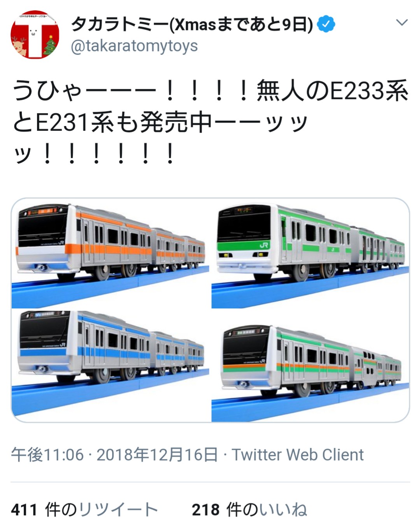420x530 pixels.
Task: View the orange-striped E233 train photo
Action: tap(110, 253)
